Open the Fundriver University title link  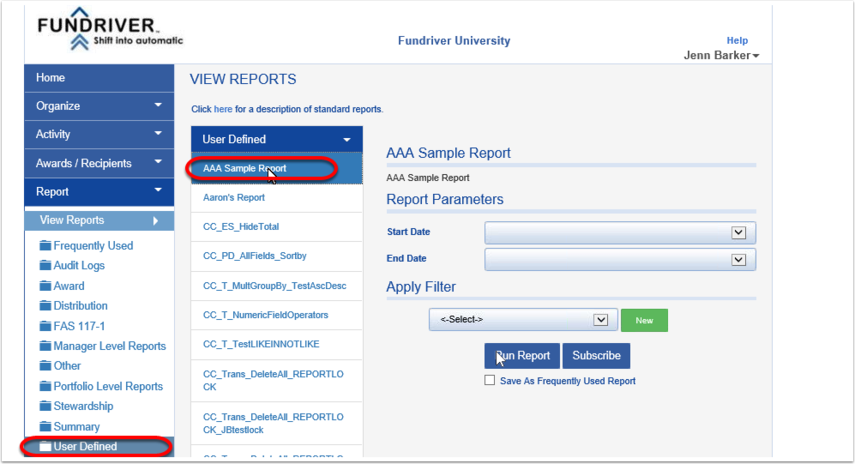click(x=454, y=40)
